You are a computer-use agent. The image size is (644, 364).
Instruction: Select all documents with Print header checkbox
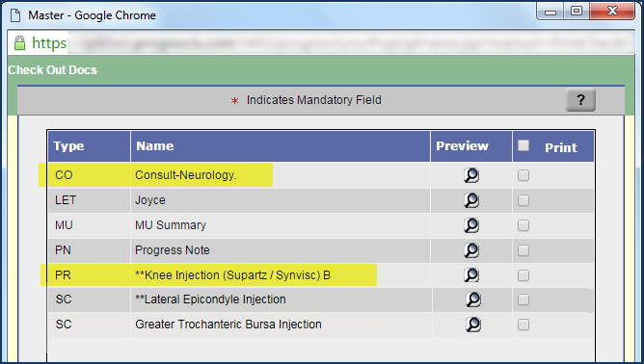click(523, 145)
